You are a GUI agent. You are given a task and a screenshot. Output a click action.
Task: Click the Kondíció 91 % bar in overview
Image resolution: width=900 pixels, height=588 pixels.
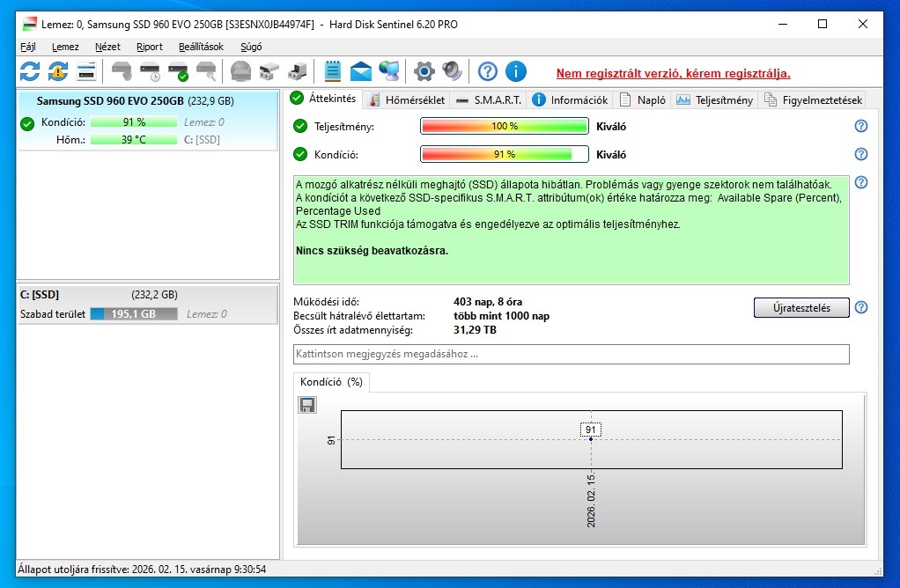[x=505, y=154]
